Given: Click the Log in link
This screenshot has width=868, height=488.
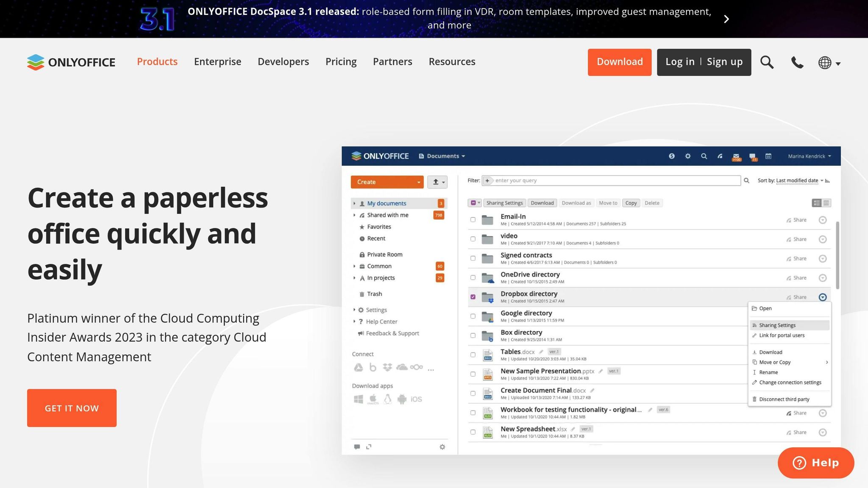Looking at the screenshot, I should (680, 62).
